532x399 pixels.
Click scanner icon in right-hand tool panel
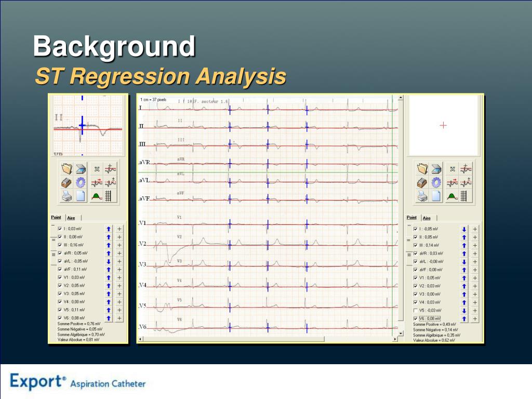(436, 169)
